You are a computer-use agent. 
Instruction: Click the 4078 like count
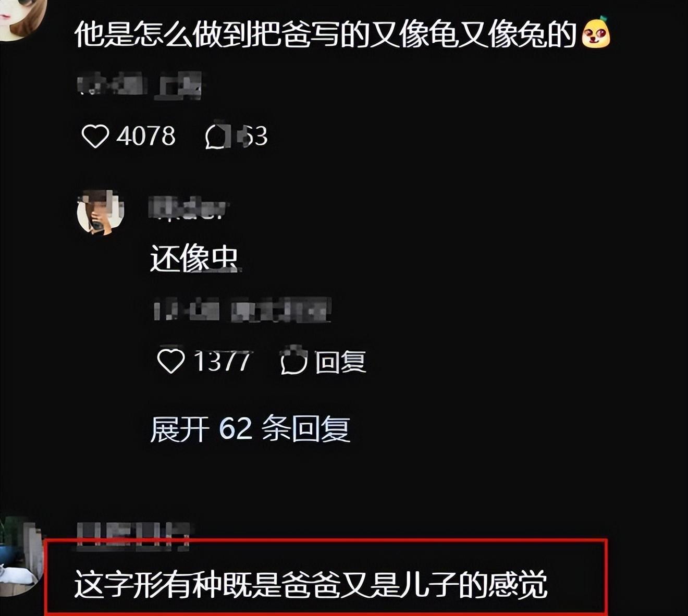pyautogui.click(x=146, y=137)
